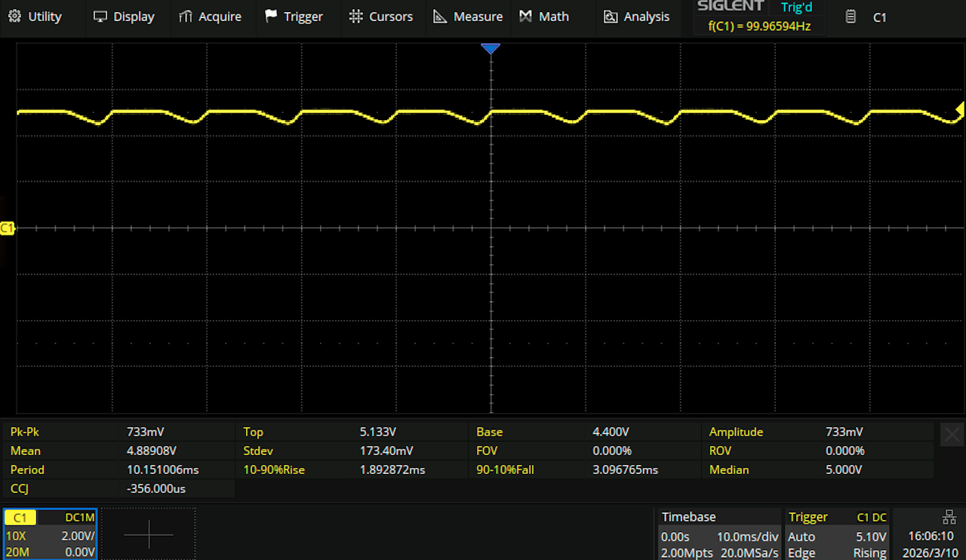Open the Utility menu
966x560 pixels.
(x=35, y=17)
